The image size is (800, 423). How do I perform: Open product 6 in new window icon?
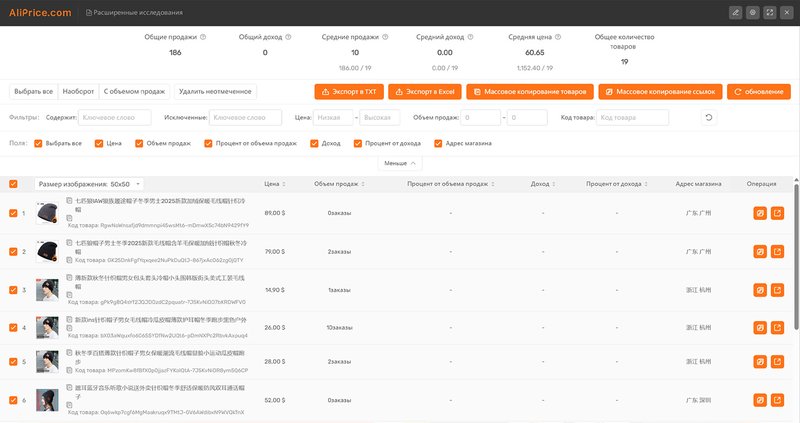pos(778,400)
